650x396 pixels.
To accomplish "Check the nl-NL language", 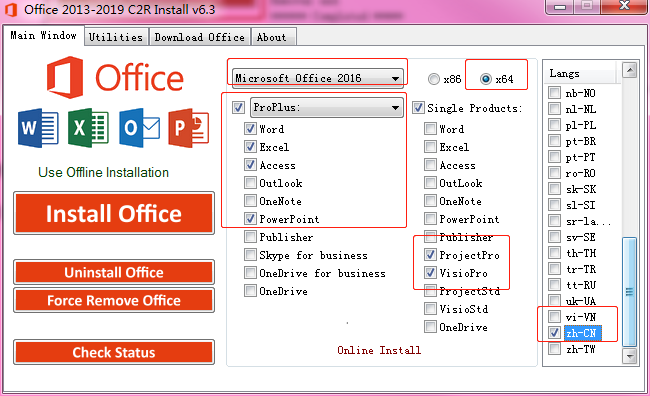I will (x=554, y=108).
